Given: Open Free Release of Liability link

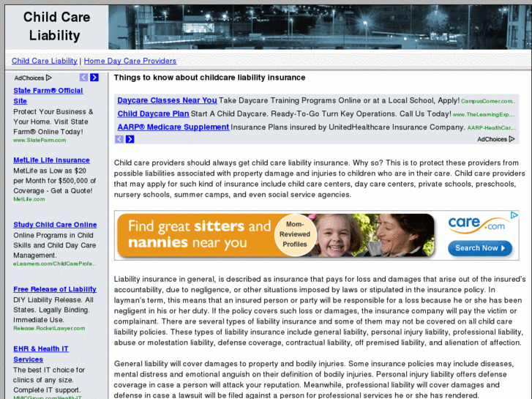Looking at the screenshot, I should 55,289.
